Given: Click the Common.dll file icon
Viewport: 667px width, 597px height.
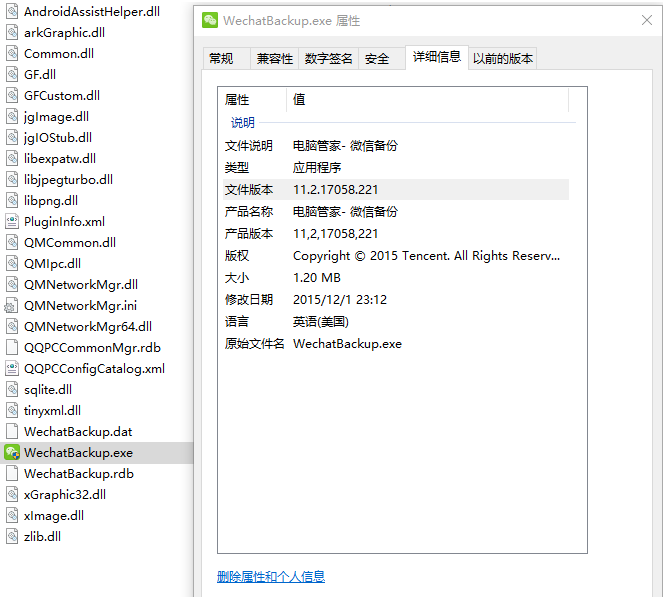Looking at the screenshot, I should tap(12, 54).
